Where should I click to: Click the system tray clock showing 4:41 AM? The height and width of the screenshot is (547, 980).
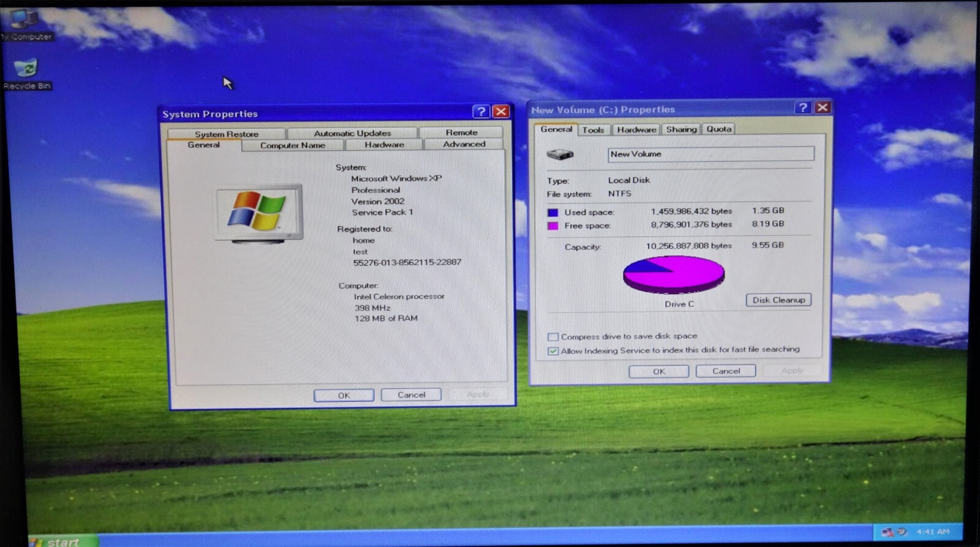pyautogui.click(x=932, y=532)
